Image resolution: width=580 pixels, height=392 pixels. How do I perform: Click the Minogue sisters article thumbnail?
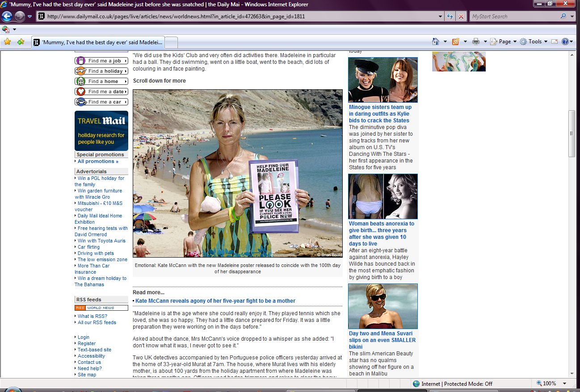point(382,80)
